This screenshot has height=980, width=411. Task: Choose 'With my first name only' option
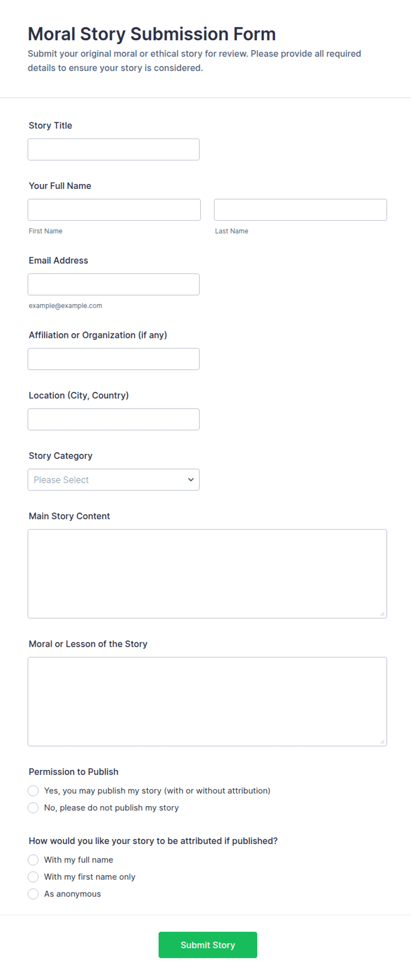click(x=33, y=877)
